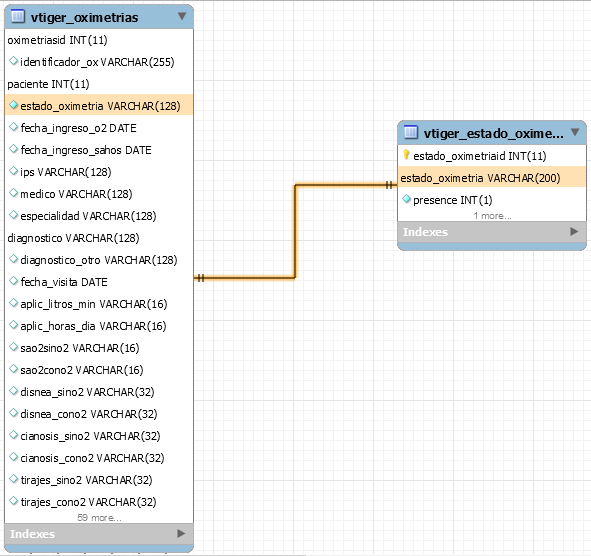Click the diamond icon beside medico VARCHAR(128)

click(14, 193)
